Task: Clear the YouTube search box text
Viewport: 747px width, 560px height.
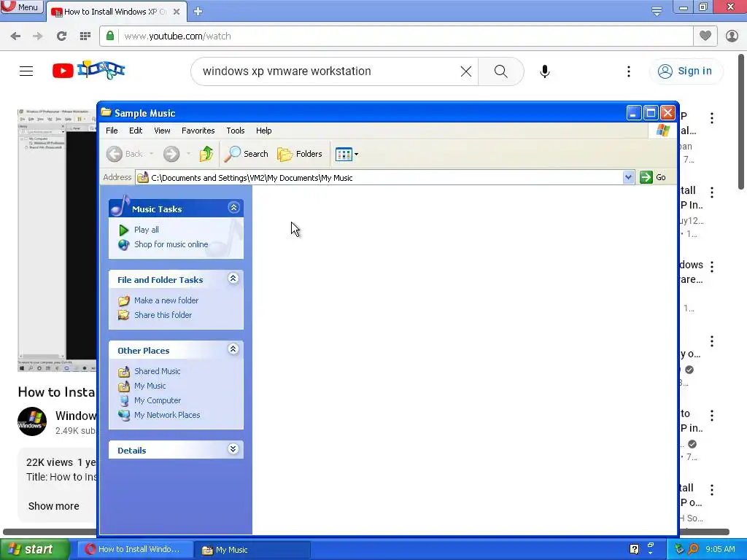Action: (466, 71)
